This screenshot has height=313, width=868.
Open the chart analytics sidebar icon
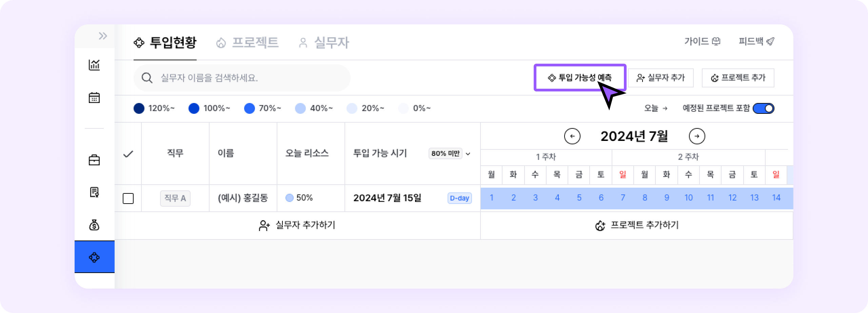[94, 65]
